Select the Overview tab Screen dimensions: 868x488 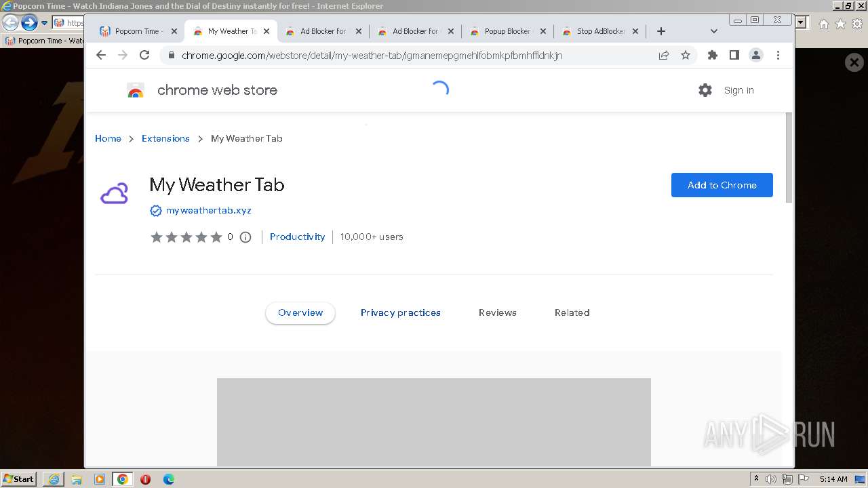pos(300,312)
